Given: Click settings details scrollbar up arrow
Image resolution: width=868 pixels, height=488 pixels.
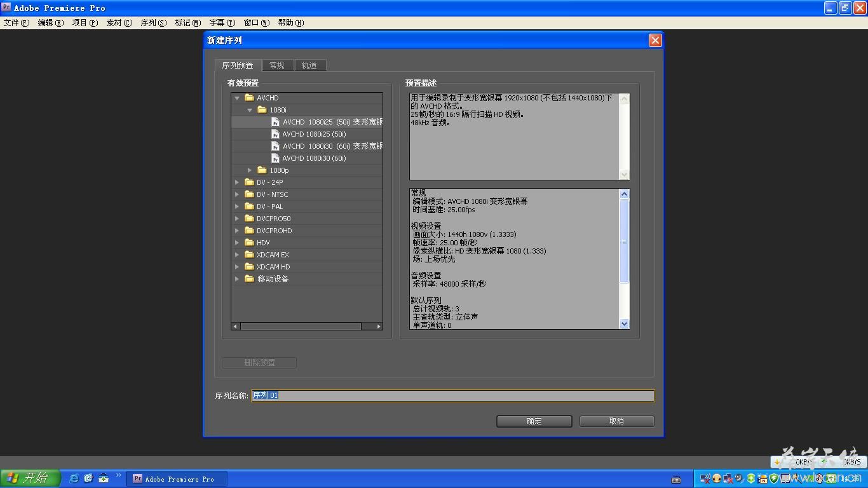Looking at the screenshot, I should [624, 194].
